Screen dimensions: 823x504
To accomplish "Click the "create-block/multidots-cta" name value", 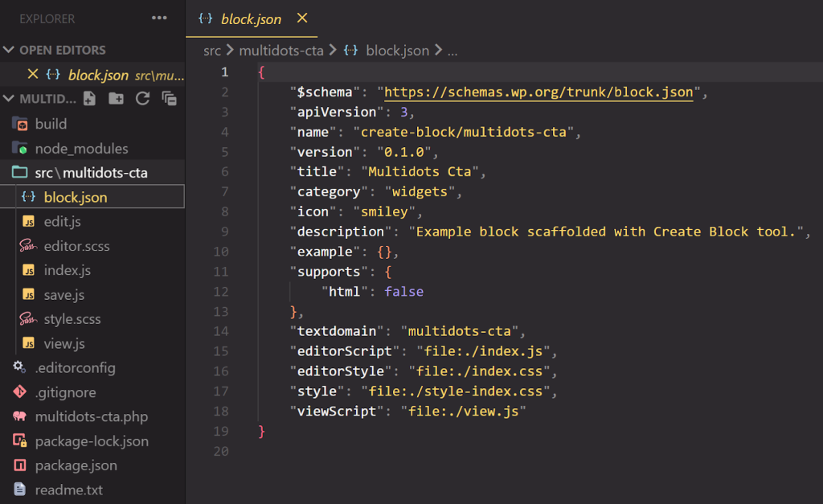I will (x=464, y=133).
